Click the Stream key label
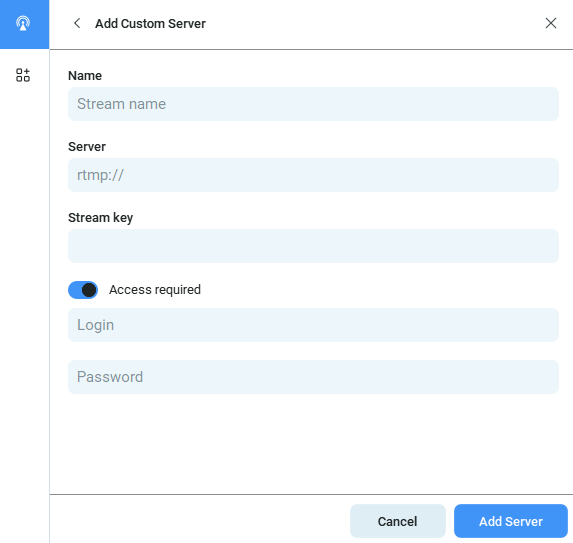573x543 pixels. (x=100, y=218)
